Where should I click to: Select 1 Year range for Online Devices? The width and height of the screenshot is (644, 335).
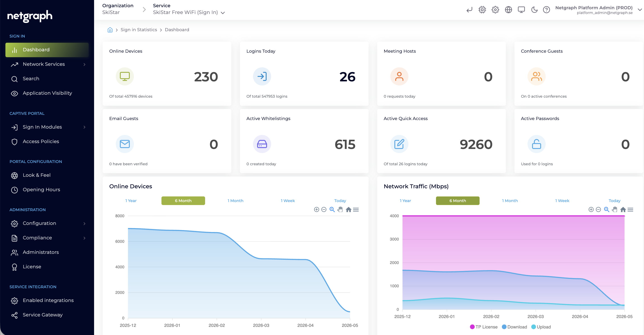131,201
